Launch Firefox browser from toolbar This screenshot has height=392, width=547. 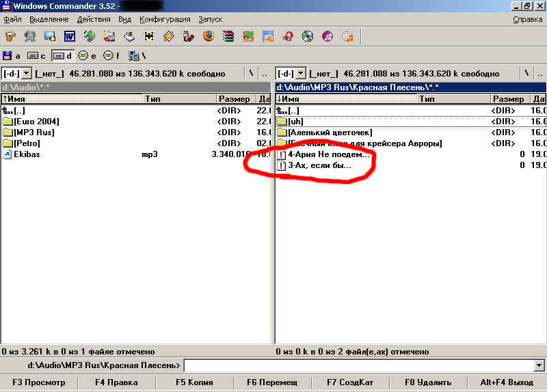[209, 36]
